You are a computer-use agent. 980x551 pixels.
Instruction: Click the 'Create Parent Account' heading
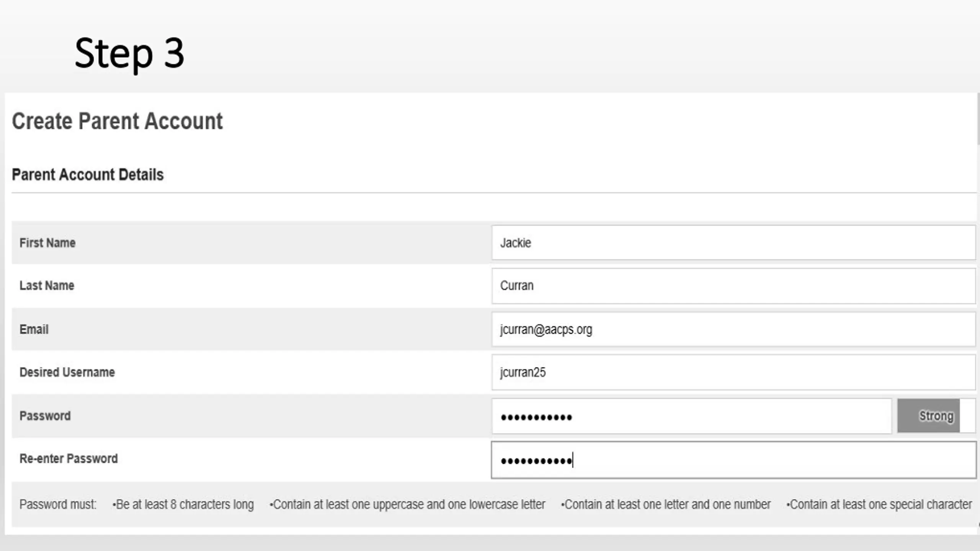coord(117,121)
